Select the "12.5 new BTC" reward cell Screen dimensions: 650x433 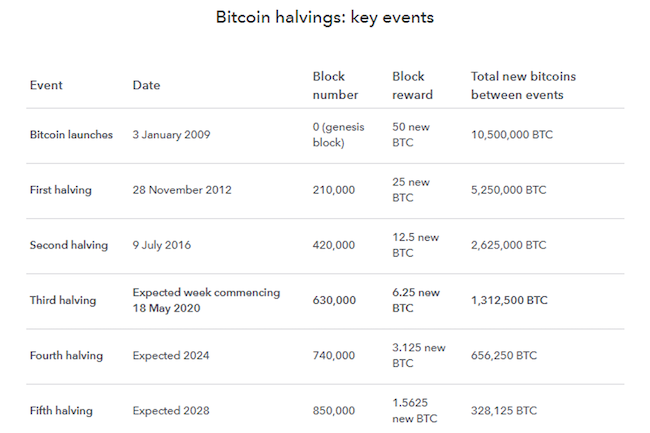tap(414, 244)
